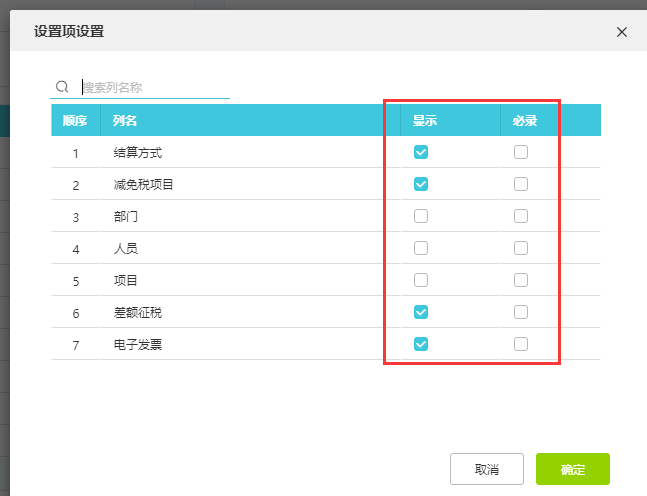Uncheck 显示 for 差额征税
The height and width of the screenshot is (496, 647).
click(x=421, y=312)
